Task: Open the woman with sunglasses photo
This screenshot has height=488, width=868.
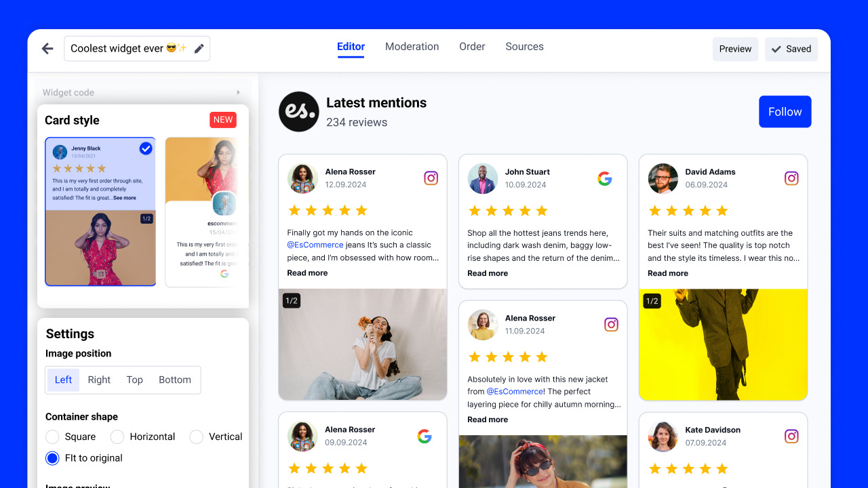Action: tap(543, 462)
